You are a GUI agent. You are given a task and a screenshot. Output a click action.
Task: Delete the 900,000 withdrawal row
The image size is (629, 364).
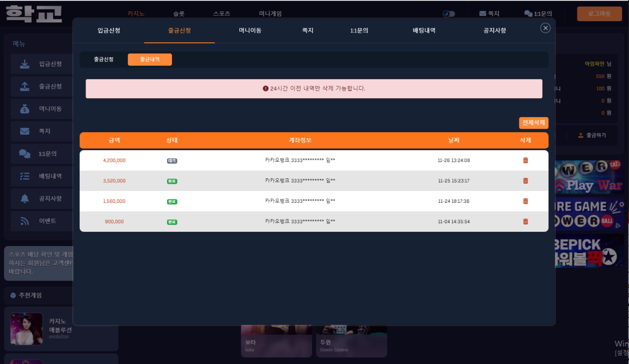pos(525,222)
